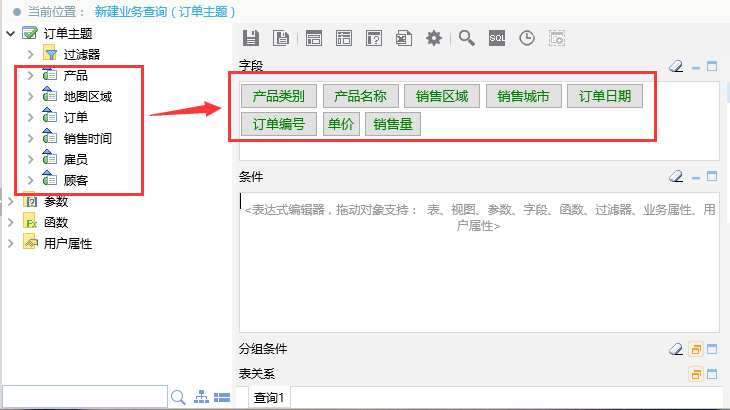The height and width of the screenshot is (410, 730).
Task: Switch to hierarchy tree view icon
Action: [201, 397]
